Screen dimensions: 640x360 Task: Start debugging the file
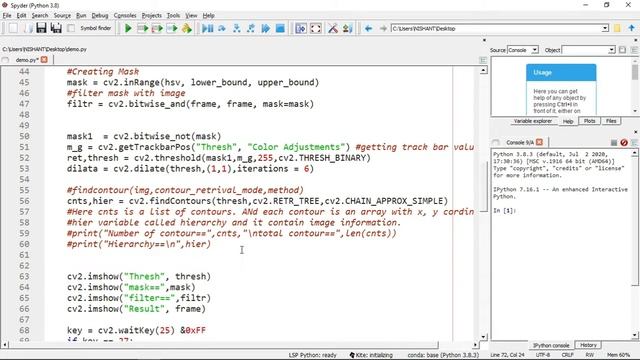click(208, 28)
